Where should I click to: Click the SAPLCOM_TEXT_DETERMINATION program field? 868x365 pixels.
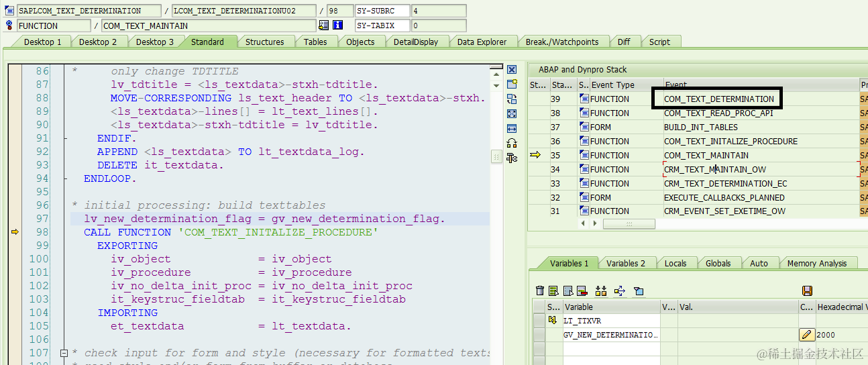pyautogui.click(x=89, y=11)
